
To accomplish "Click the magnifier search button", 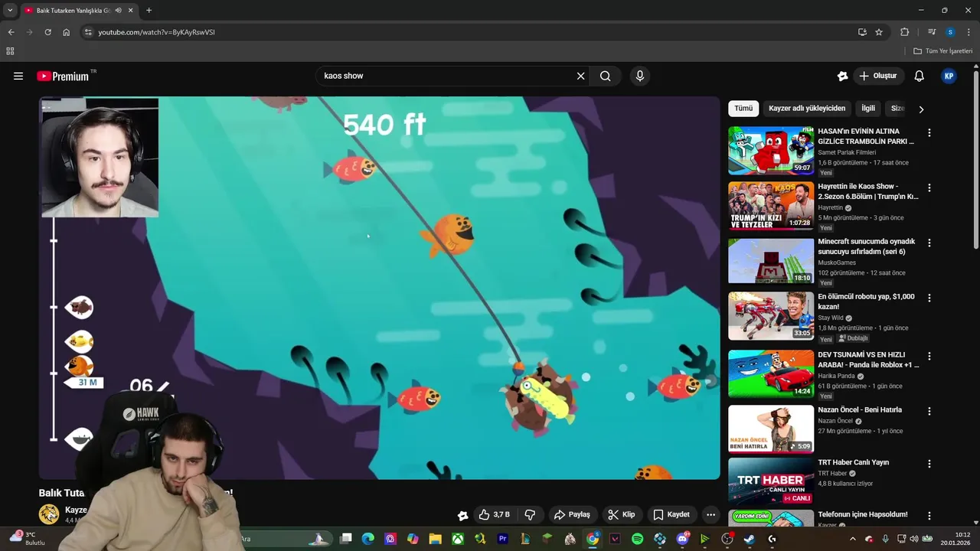I will point(605,76).
